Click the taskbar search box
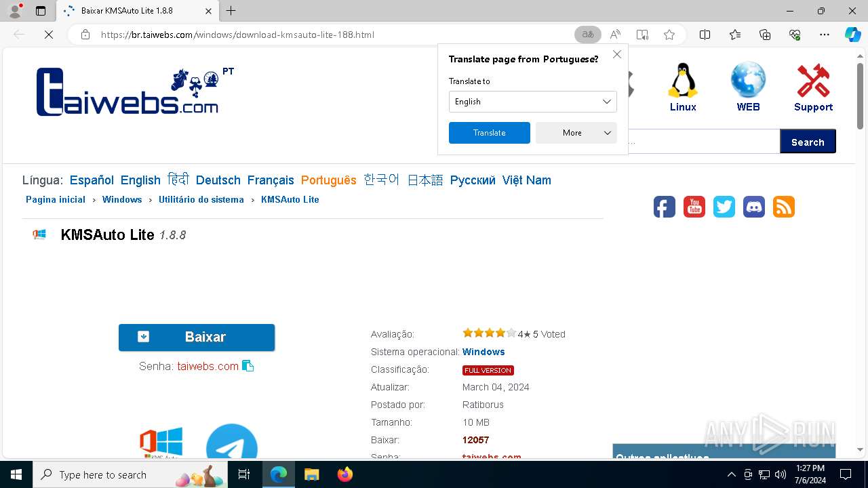The height and width of the screenshot is (488, 868). click(x=130, y=474)
